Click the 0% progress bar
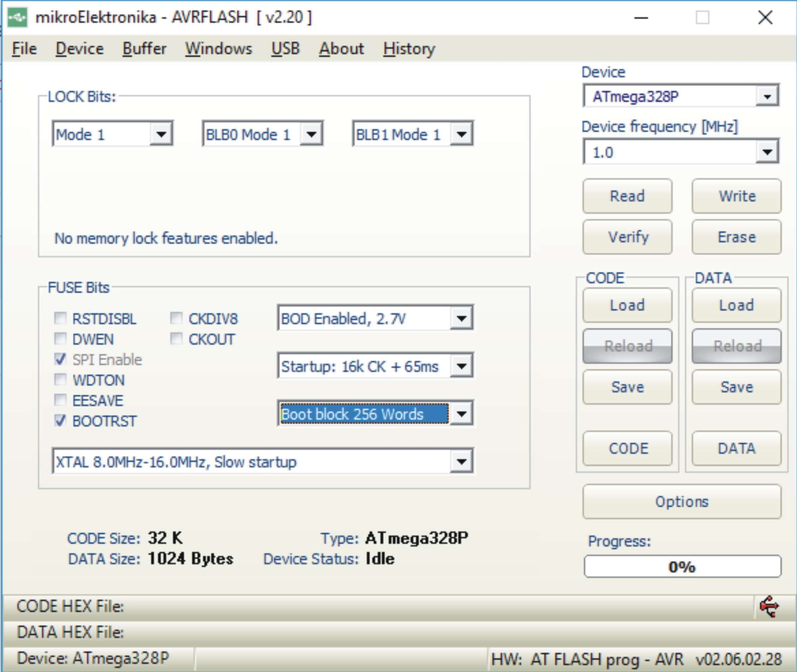 [682, 567]
